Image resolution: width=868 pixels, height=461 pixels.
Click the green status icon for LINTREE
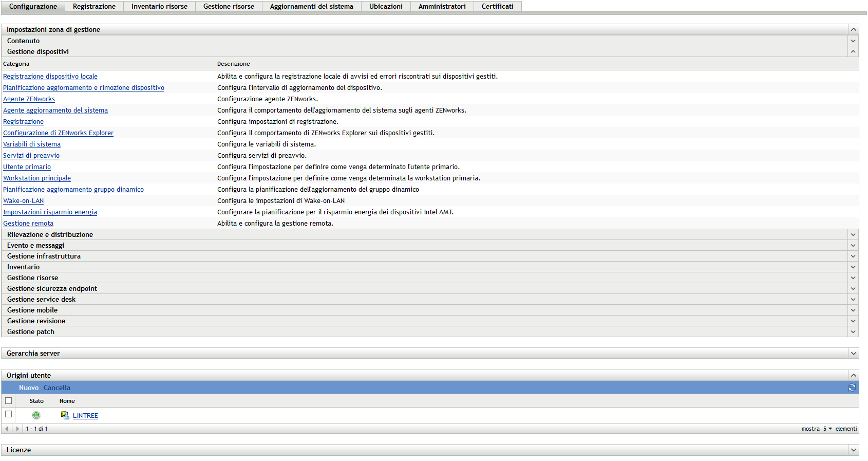click(x=36, y=415)
